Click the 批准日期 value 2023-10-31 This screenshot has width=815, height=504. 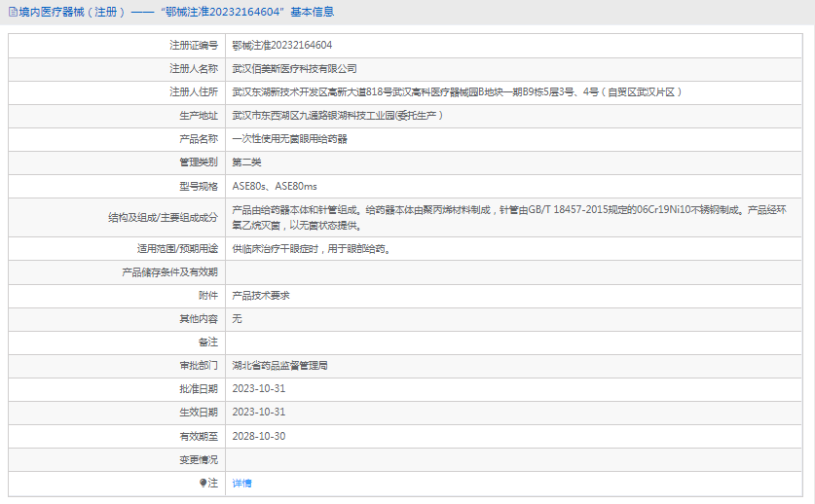258,389
